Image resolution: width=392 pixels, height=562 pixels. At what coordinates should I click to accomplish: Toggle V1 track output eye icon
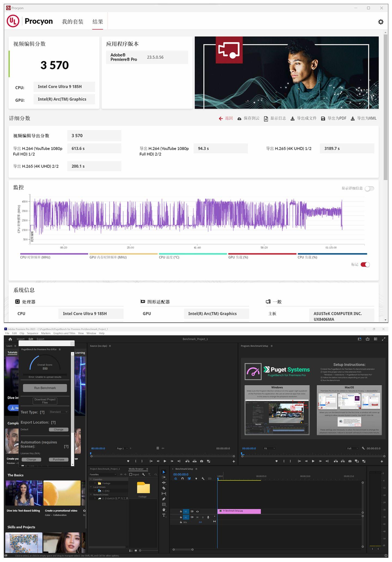(197, 511)
